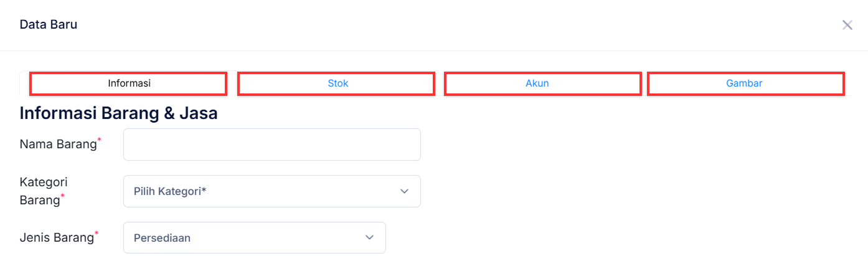
Task: Focus the Nama Barang text field
Action: 272,145
